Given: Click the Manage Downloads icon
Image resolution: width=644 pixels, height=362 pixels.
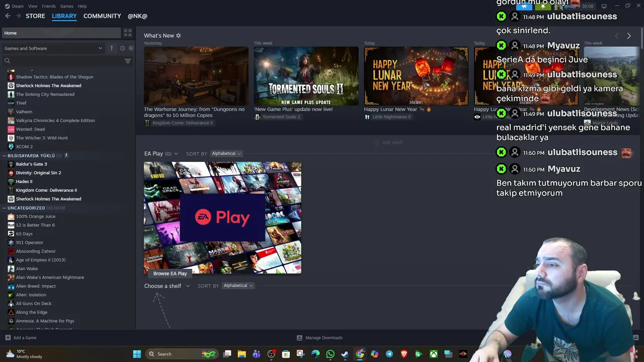Looking at the screenshot, I should [x=299, y=338].
